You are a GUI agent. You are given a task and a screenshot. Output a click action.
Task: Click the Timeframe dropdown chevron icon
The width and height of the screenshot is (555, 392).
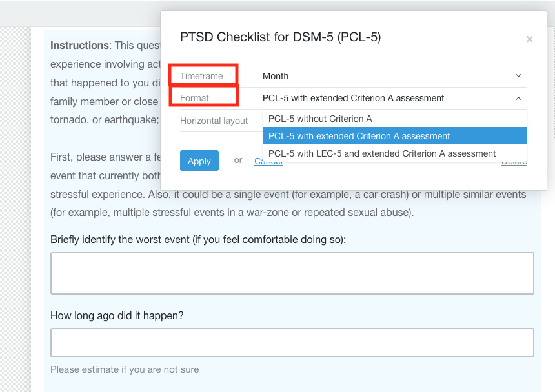(x=518, y=75)
